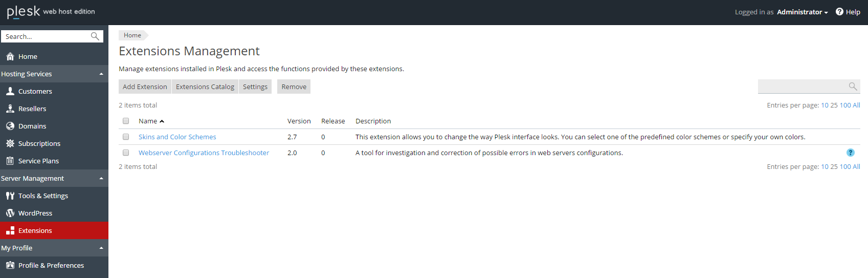Click the WordPress logo icon
This screenshot has width=868, height=278.
pyautogui.click(x=10, y=213)
